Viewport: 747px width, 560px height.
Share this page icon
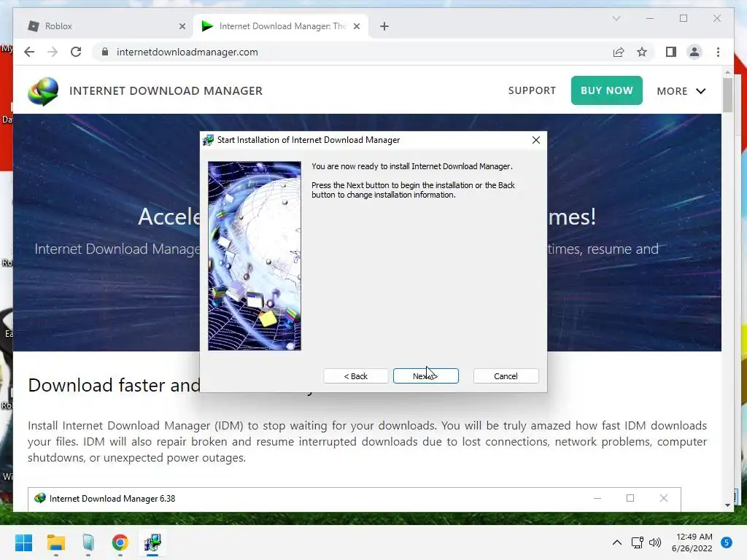point(619,52)
